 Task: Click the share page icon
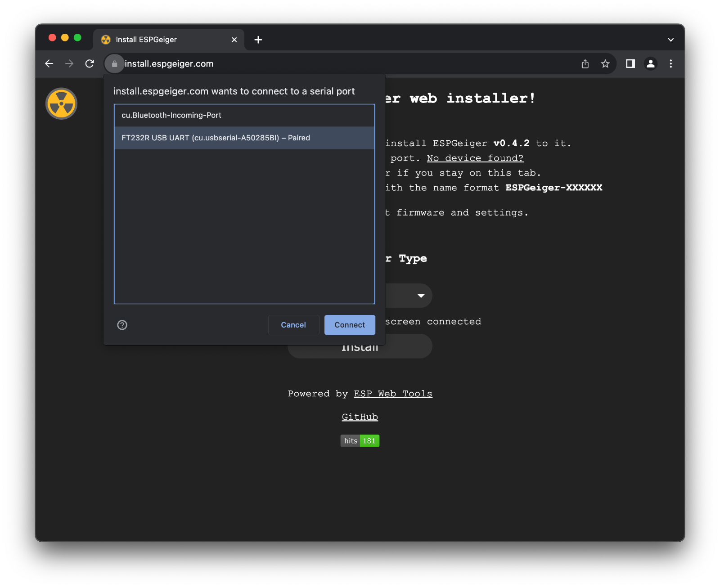585,64
